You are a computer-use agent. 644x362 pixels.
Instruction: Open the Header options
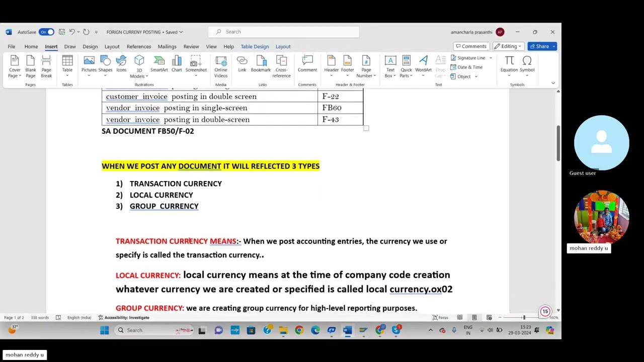point(331,66)
